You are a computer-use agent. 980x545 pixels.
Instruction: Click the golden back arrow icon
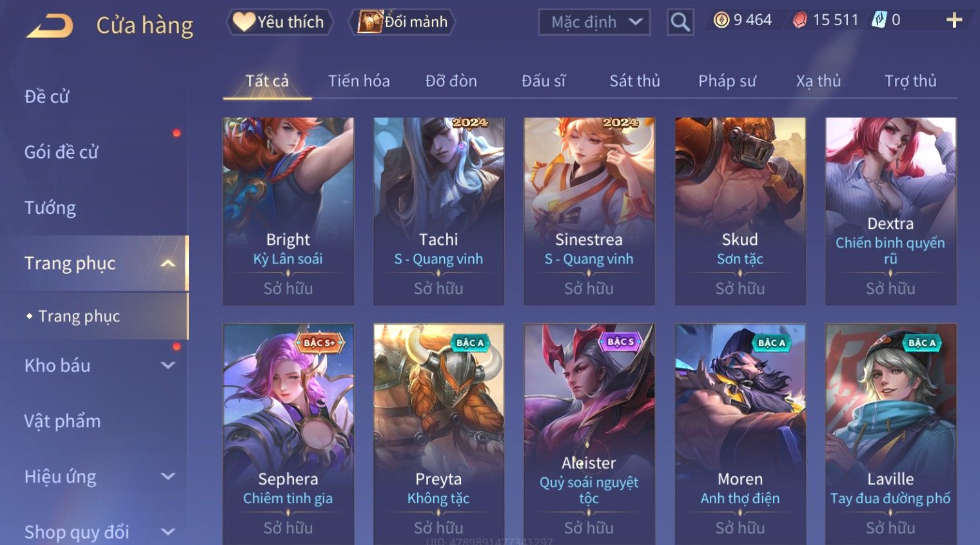click(50, 26)
